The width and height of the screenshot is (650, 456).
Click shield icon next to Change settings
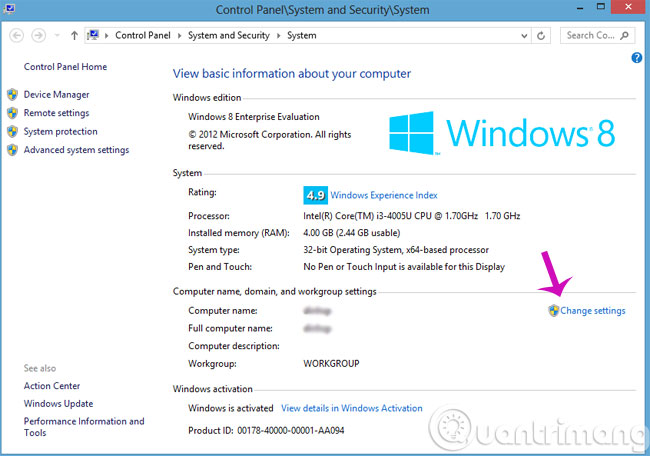[553, 310]
